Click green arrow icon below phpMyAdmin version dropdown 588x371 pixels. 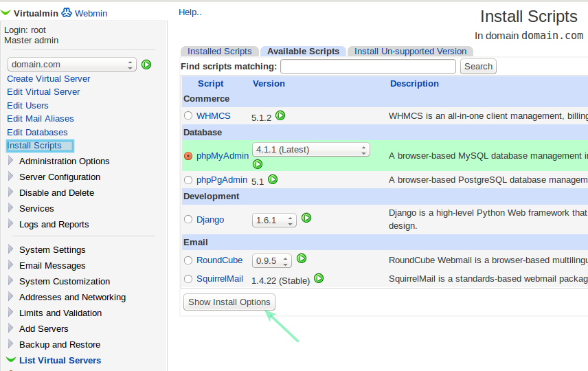[258, 164]
